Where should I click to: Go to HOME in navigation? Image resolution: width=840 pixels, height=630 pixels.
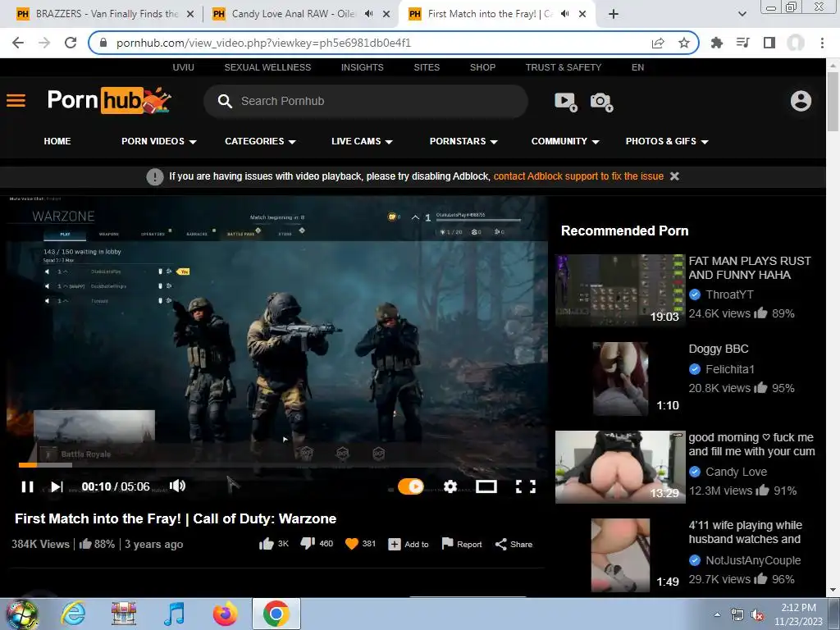(x=57, y=141)
